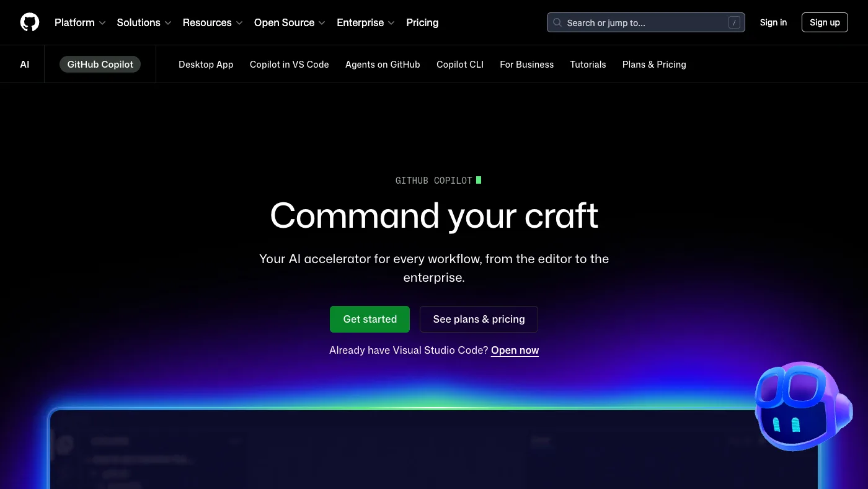Open Copilot in VS Code subnav item
Screen dimensions: 868x489
290,64
